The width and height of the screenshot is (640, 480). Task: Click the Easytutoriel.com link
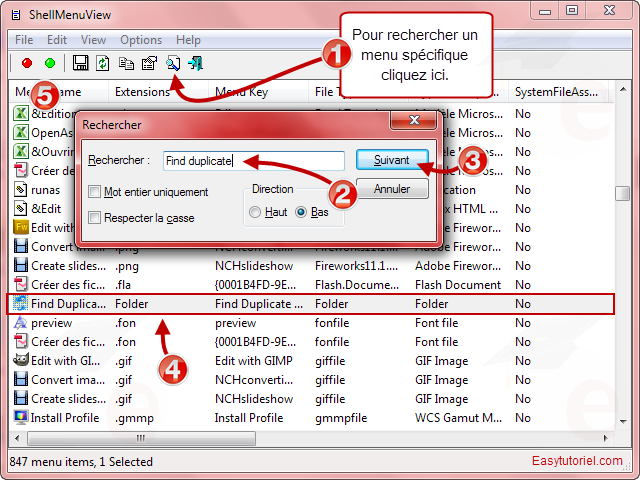[577, 460]
